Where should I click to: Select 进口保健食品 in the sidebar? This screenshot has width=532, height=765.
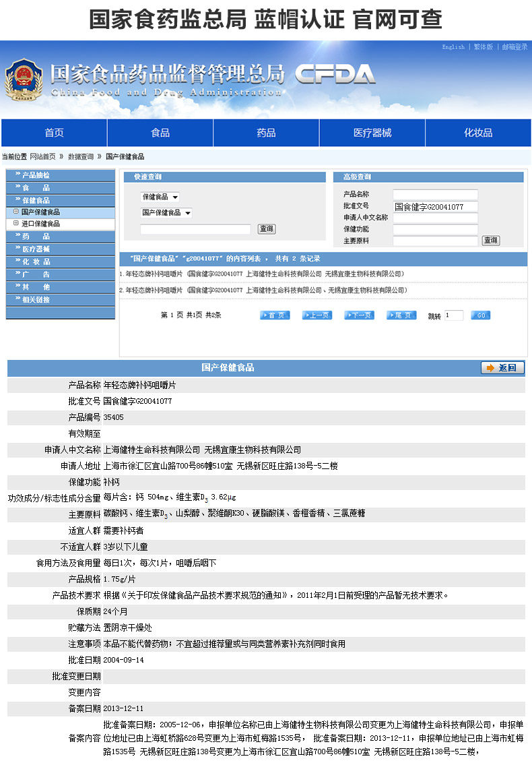61,224
